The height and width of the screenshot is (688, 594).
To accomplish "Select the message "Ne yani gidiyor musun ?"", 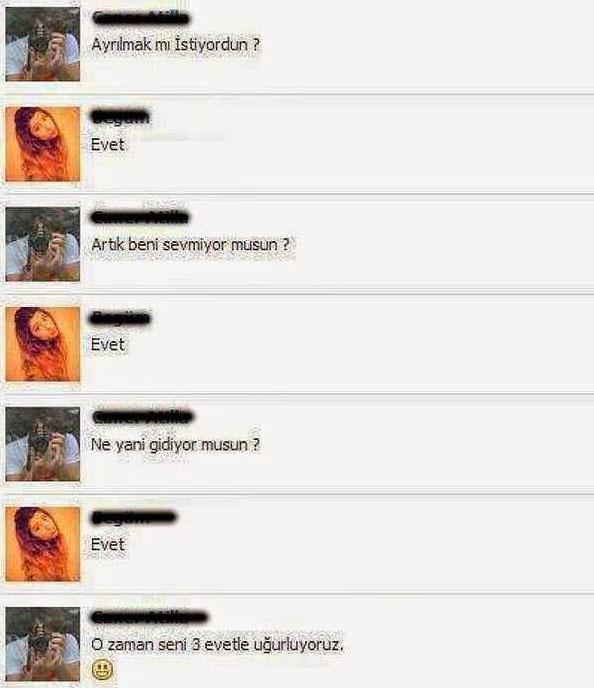I will tap(175, 445).
